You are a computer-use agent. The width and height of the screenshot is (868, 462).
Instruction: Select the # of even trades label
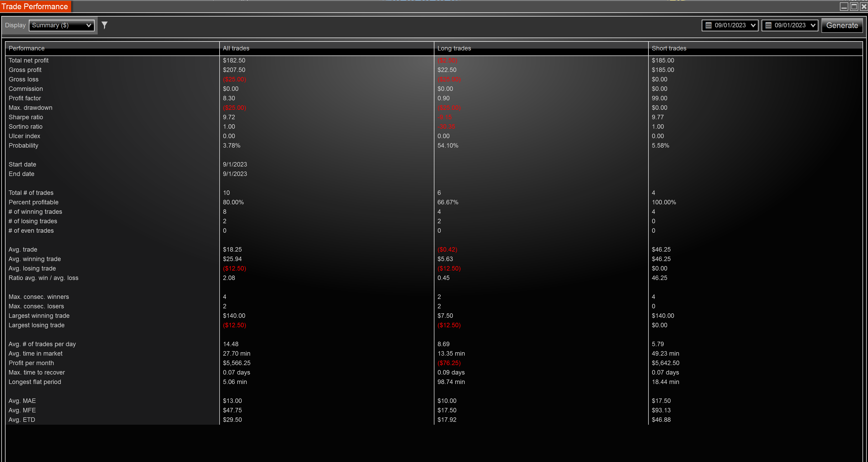click(x=31, y=230)
